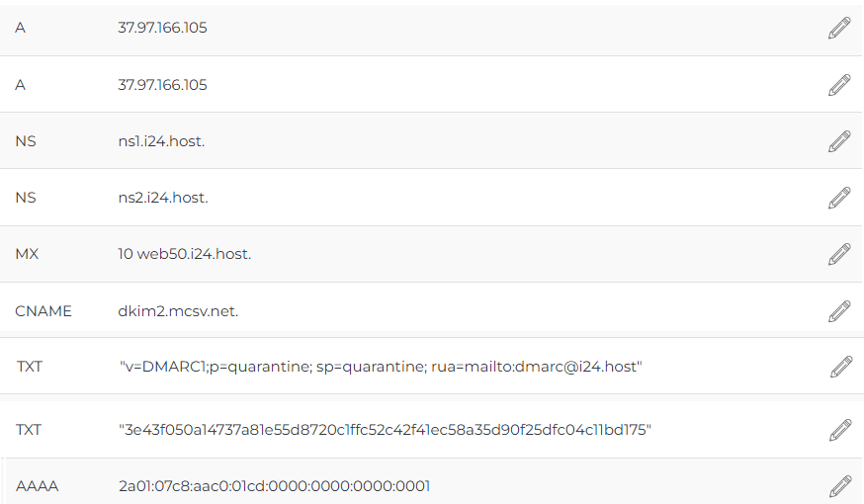Select the long 3e43f050 hash TXT value
This screenshot has width=864, height=504.
click(386, 430)
